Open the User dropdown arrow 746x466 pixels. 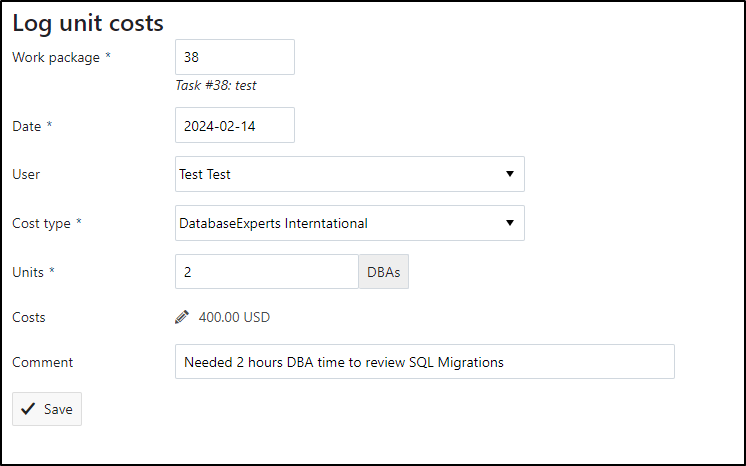click(510, 174)
